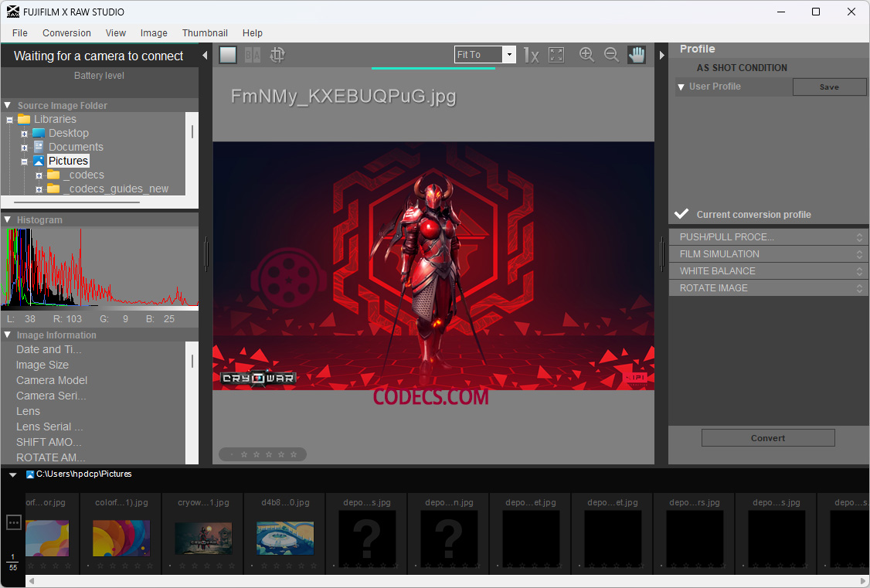Collapse the Source Image Folder section
Screen dimensions: 870x588
8,105
